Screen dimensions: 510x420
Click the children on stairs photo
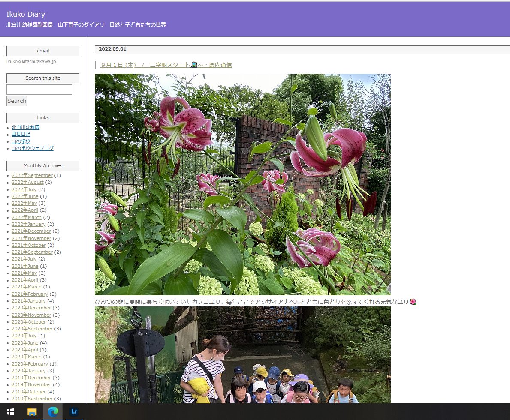coord(242,355)
